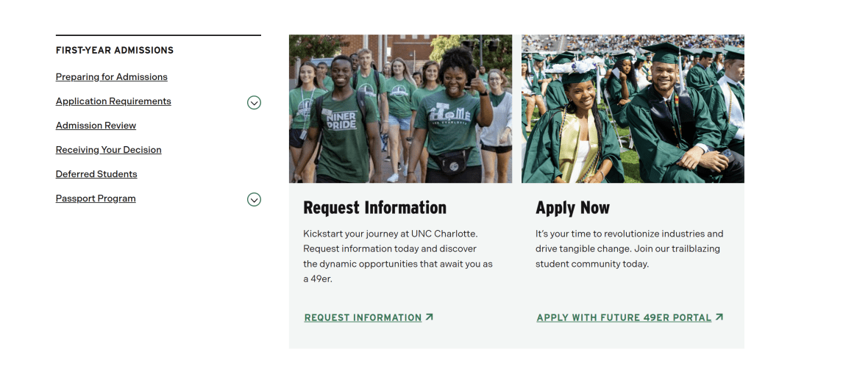Click the Apply Now card heading
The image size is (868, 374).
pyautogui.click(x=572, y=208)
